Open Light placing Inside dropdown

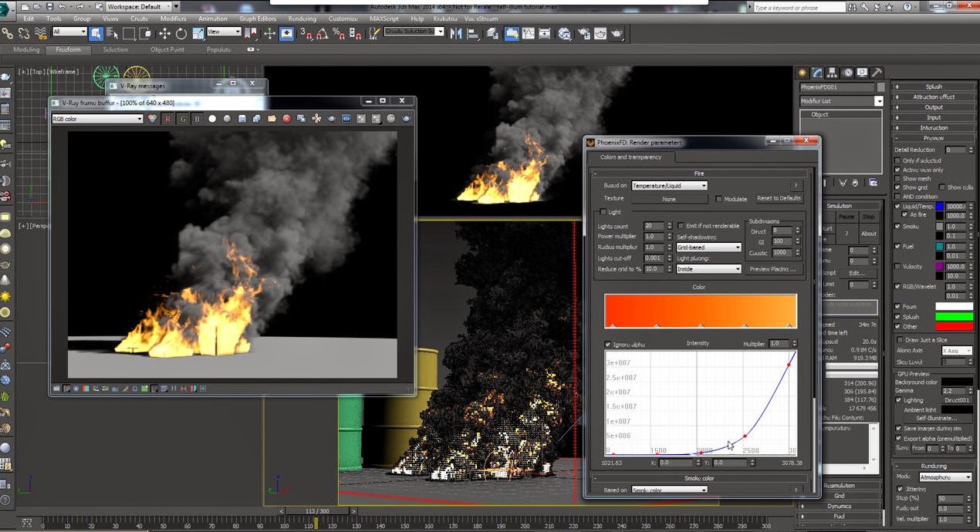click(709, 269)
